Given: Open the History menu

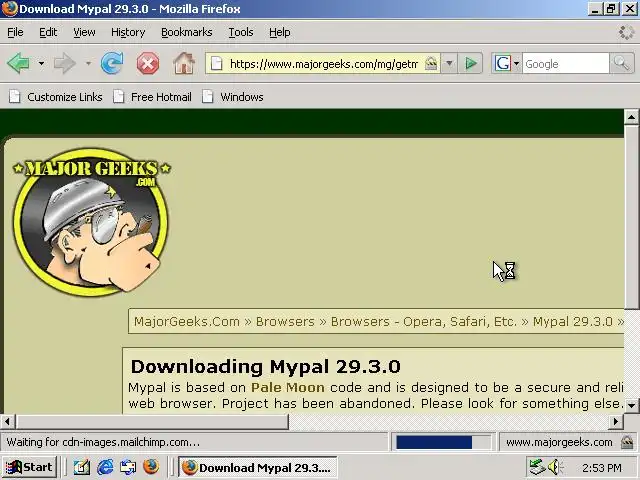Looking at the screenshot, I should (x=128, y=32).
